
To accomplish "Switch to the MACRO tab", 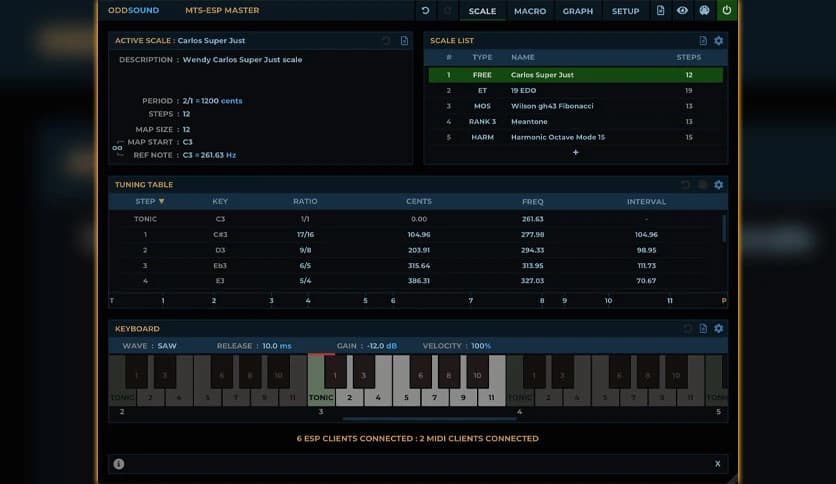I will pyautogui.click(x=530, y=11).
